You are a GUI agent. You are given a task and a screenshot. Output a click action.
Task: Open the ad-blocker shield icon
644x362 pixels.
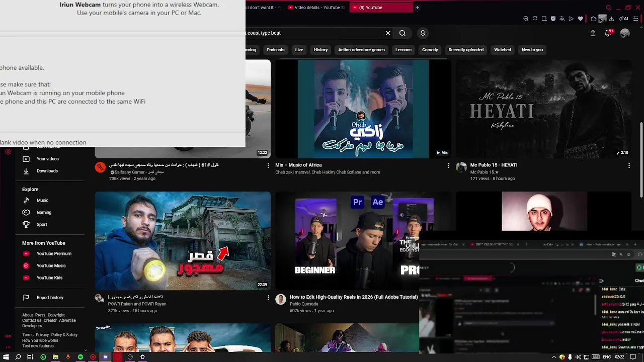[553, 19]
